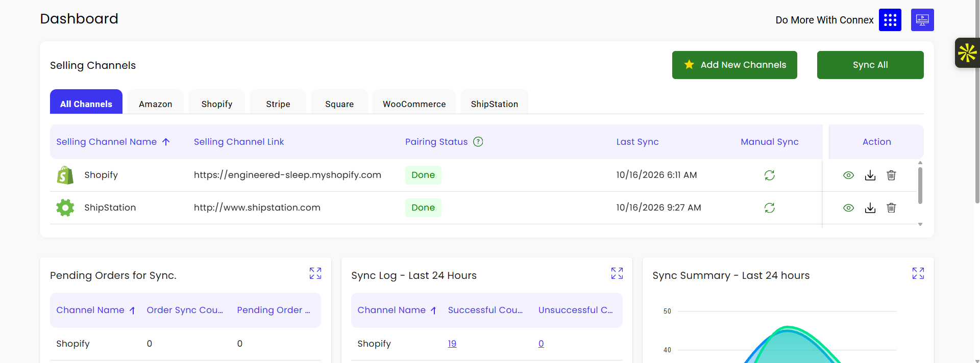The height and width of the screenshot is (363, 980).
Task: Sort Sync Log by Channel Name
Action: pos(397,310)
